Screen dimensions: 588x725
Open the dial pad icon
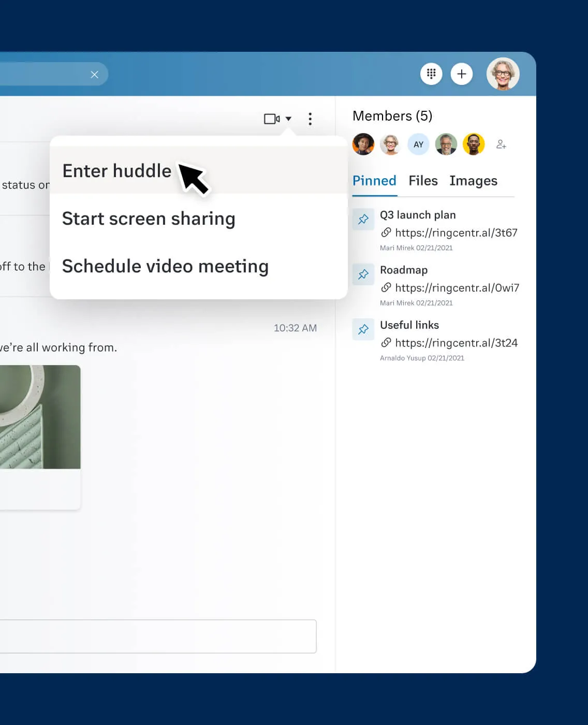click(431, 74)
